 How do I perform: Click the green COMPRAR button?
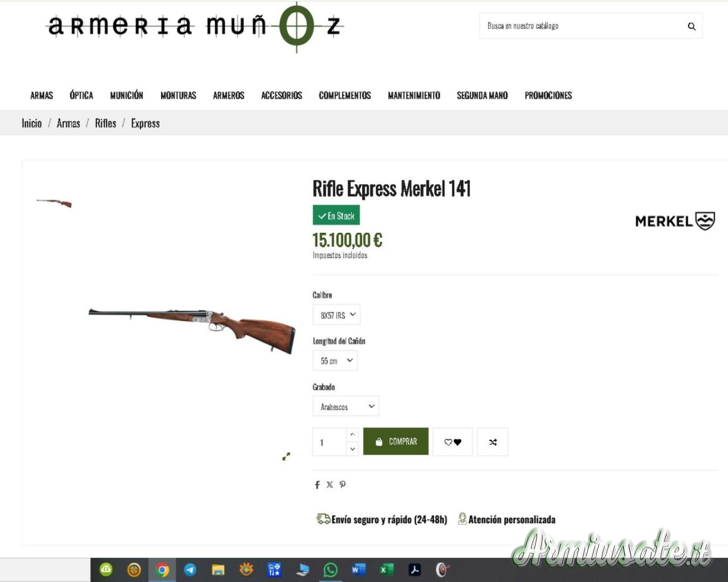tap(396, 441)
